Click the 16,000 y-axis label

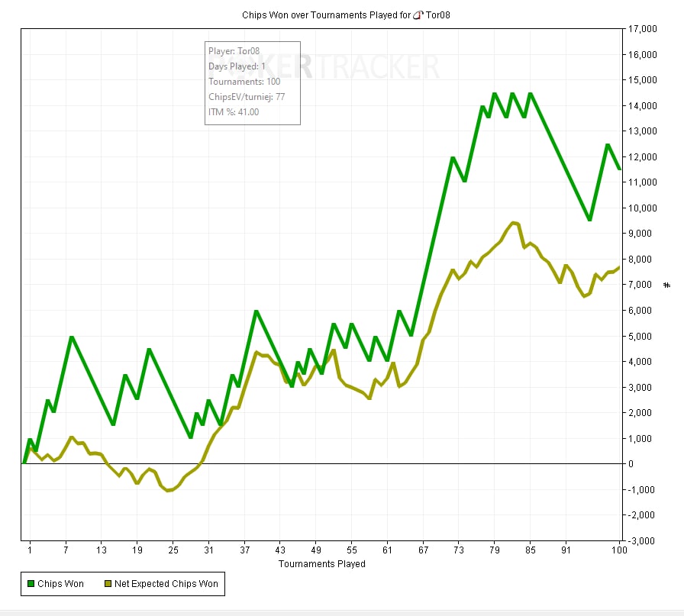642,54
